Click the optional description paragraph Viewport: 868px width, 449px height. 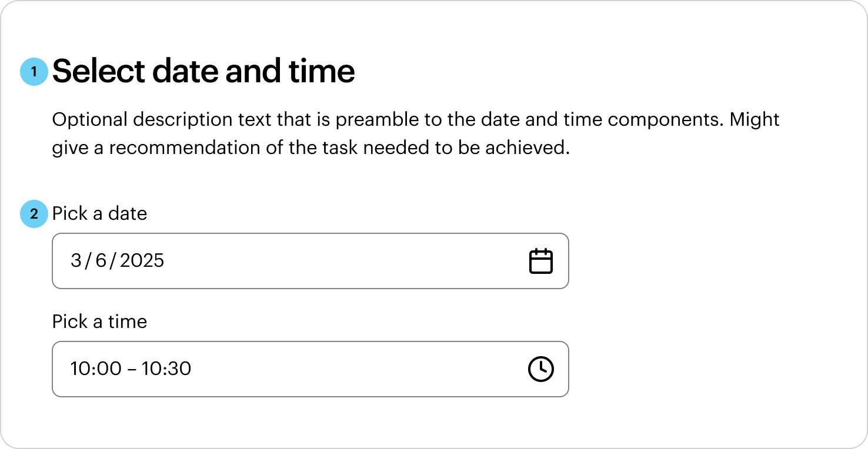pos(412,133)
